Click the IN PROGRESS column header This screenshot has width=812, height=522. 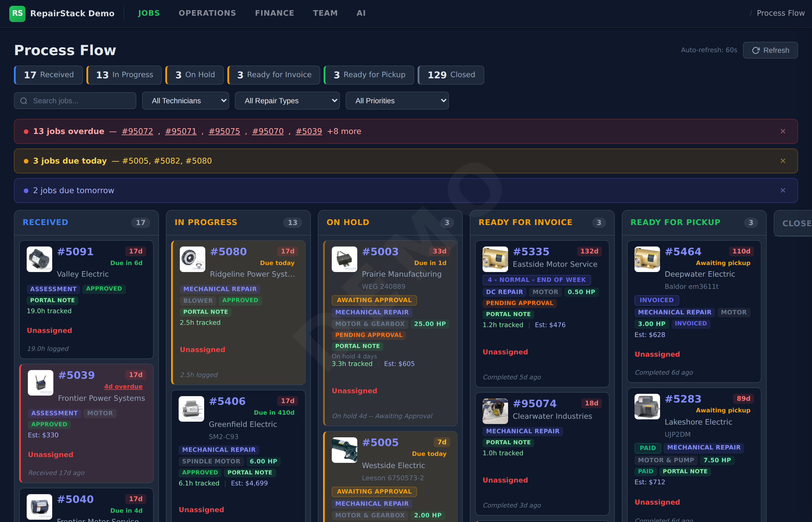238,222
